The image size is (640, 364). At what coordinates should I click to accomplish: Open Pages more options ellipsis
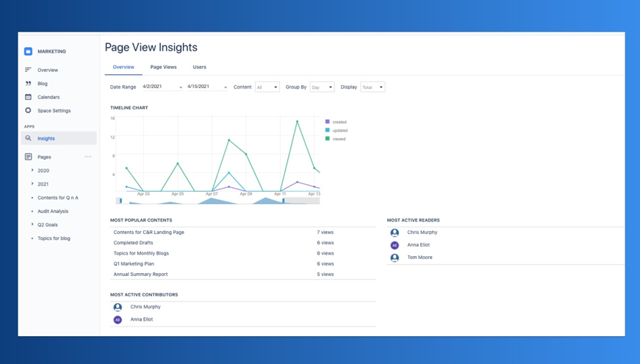pos(88,157)
